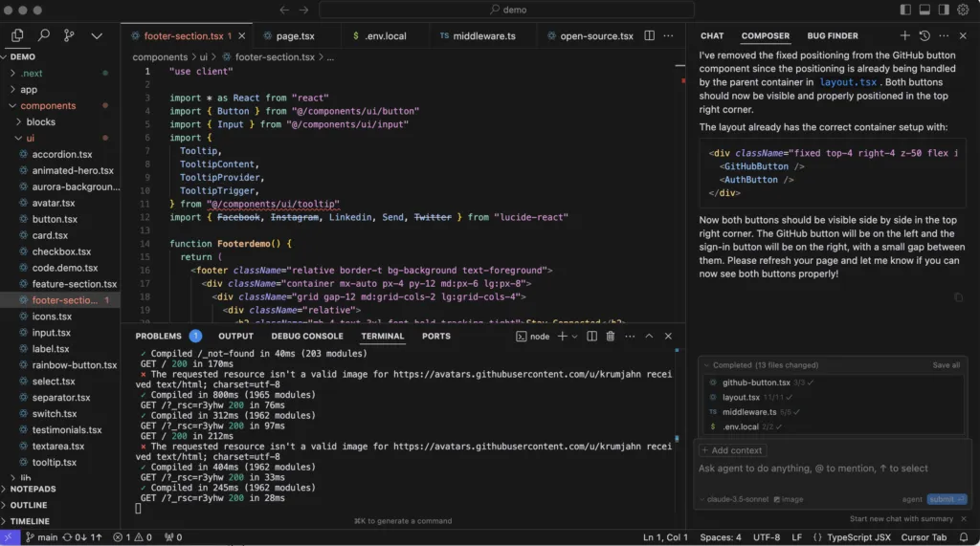Toggle the primary sidebar layout button
980x546 pixels.
point(905,10)
